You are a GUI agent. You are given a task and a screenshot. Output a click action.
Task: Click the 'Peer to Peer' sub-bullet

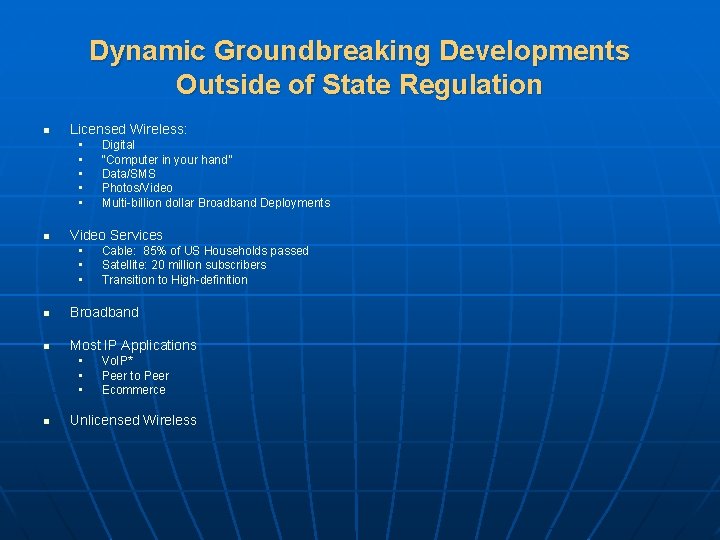pos(135,376)
